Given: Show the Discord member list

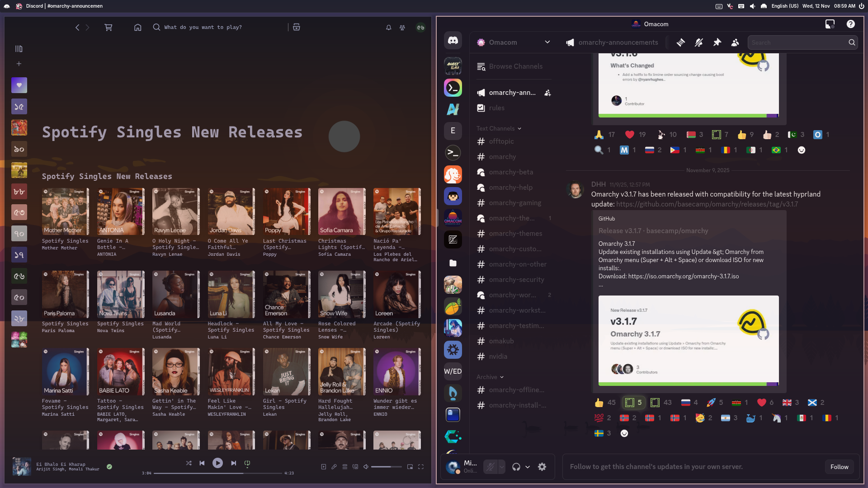Looking at the screenshot, I should point(735,42).
